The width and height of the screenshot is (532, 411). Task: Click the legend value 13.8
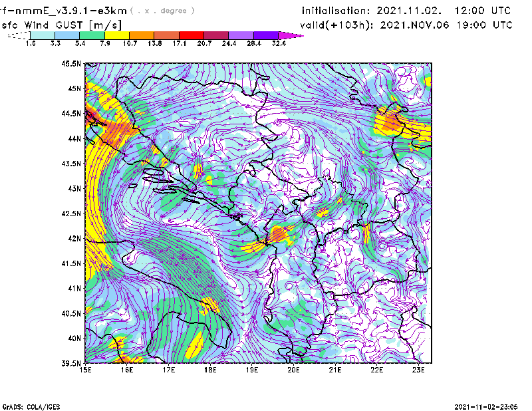point(155,43)
